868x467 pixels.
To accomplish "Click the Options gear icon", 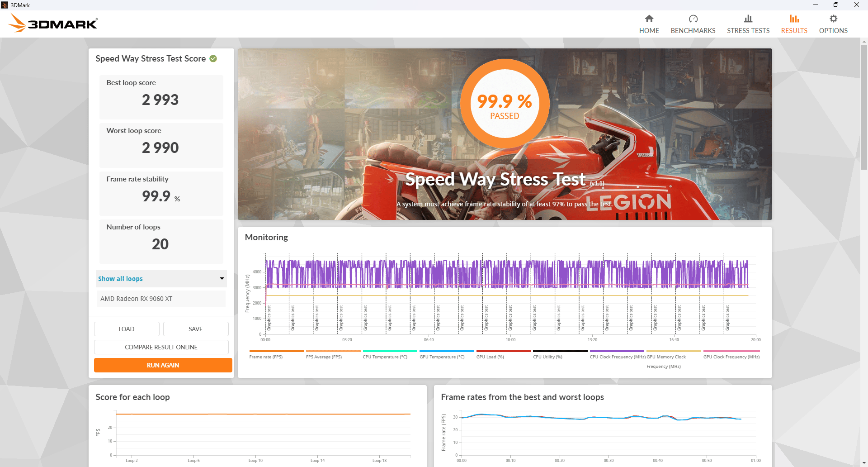I will tap(833, 19).
